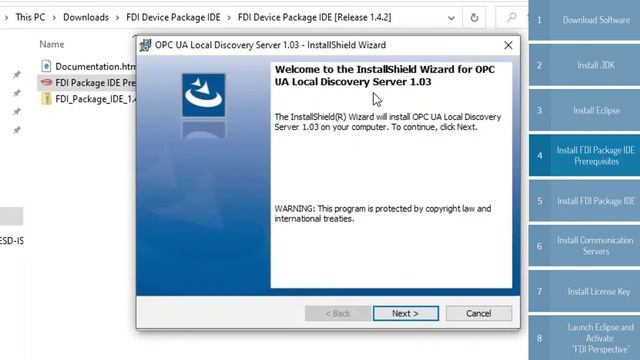Click the InstallShield logo graphic
640x360 pixels.
pos(203,95)
